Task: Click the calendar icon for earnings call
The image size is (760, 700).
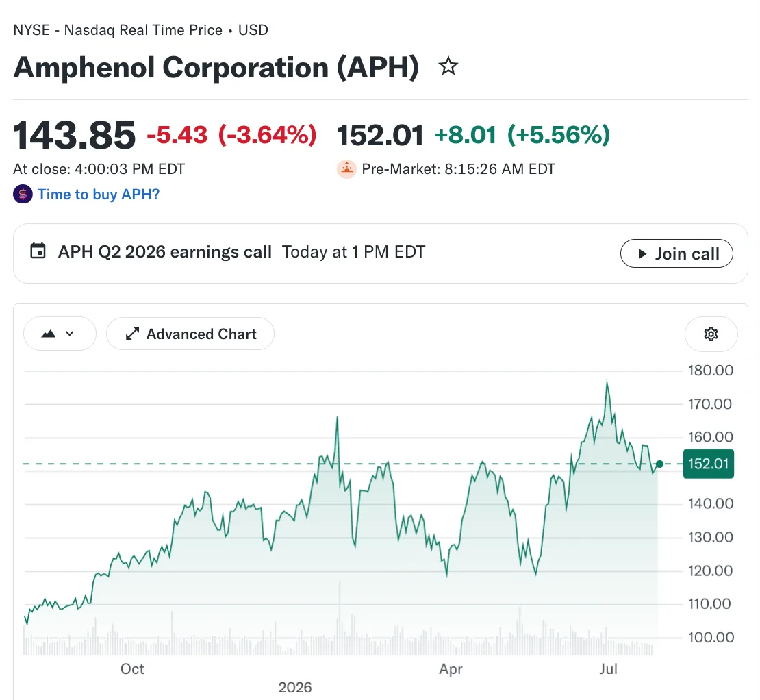Action: click(38, 251)
